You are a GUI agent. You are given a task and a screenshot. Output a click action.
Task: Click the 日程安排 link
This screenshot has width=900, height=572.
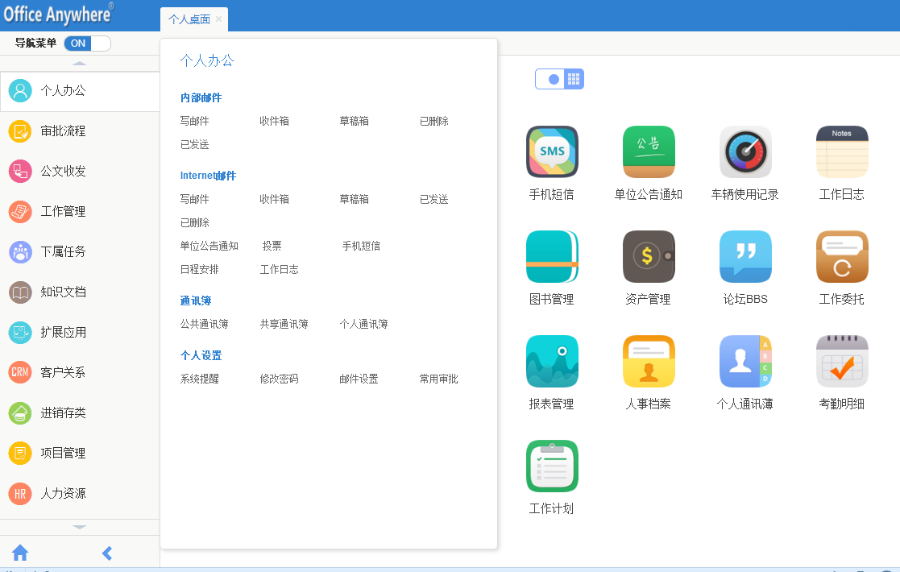[199, 270]
